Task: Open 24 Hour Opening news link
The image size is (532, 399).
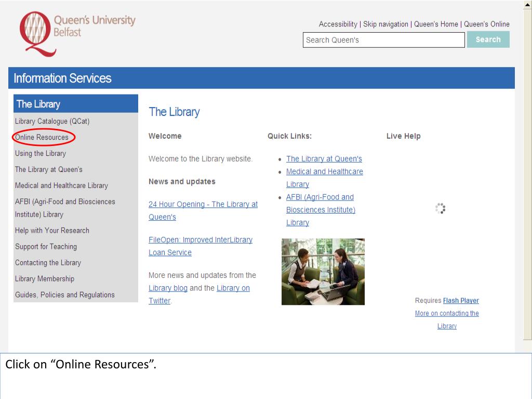Action: pyautogui.click(x=203, y=210)
